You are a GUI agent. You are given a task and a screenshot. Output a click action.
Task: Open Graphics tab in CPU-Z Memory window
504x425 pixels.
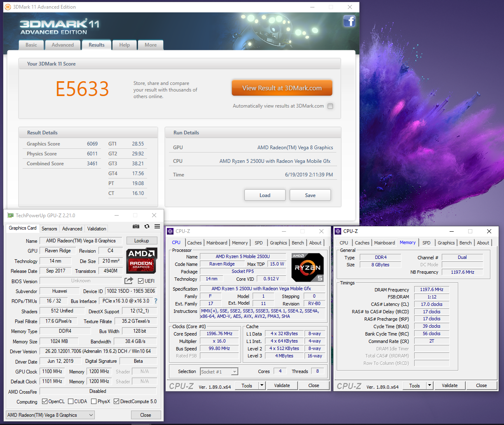(x=446, y=243)
